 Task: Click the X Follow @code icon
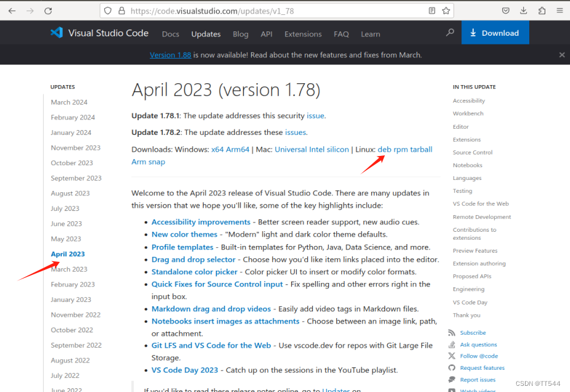[x=452, y=356]
